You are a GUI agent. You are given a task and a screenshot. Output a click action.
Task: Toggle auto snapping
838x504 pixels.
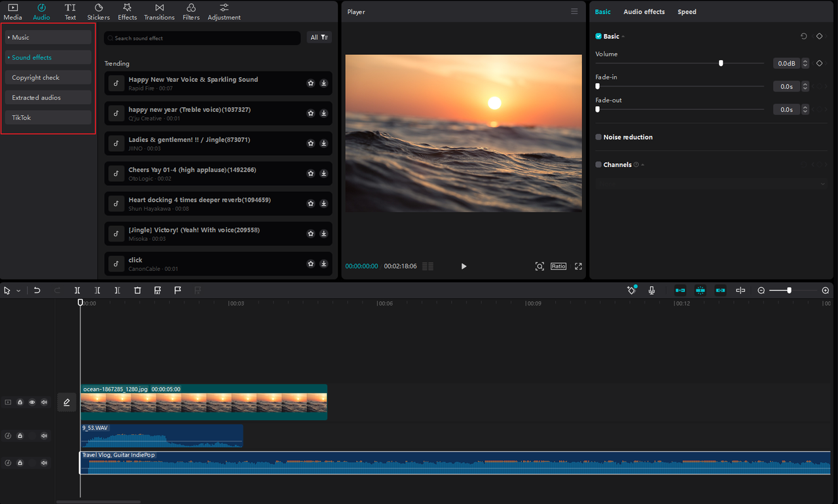click(701, 290)
